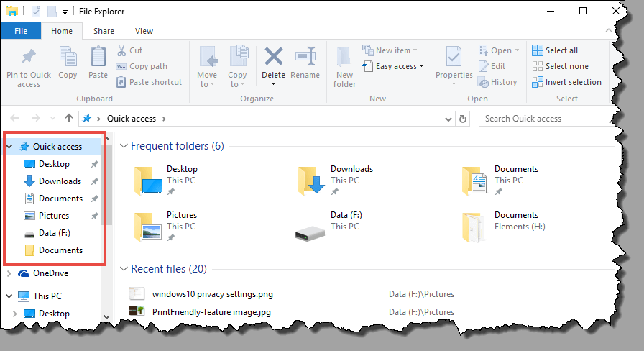The width and height of the screenshot is (644, 351).
Task: Collapse the Recent files section
Action: [x=124, y=269]
